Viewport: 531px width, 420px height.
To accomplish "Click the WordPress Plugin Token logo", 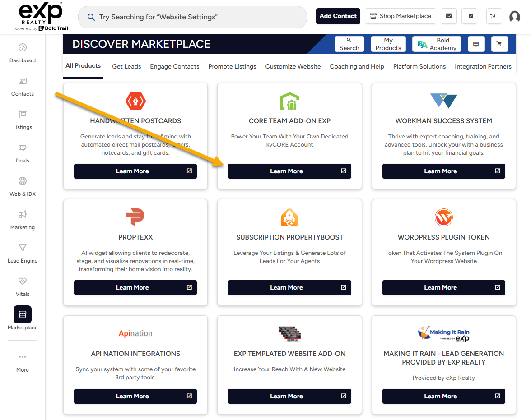I will [443, 217].
